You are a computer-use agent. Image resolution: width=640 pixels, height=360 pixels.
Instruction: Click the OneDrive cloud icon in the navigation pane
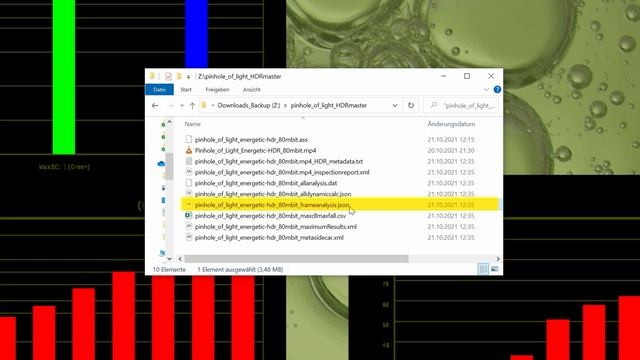tap(161, 164)
